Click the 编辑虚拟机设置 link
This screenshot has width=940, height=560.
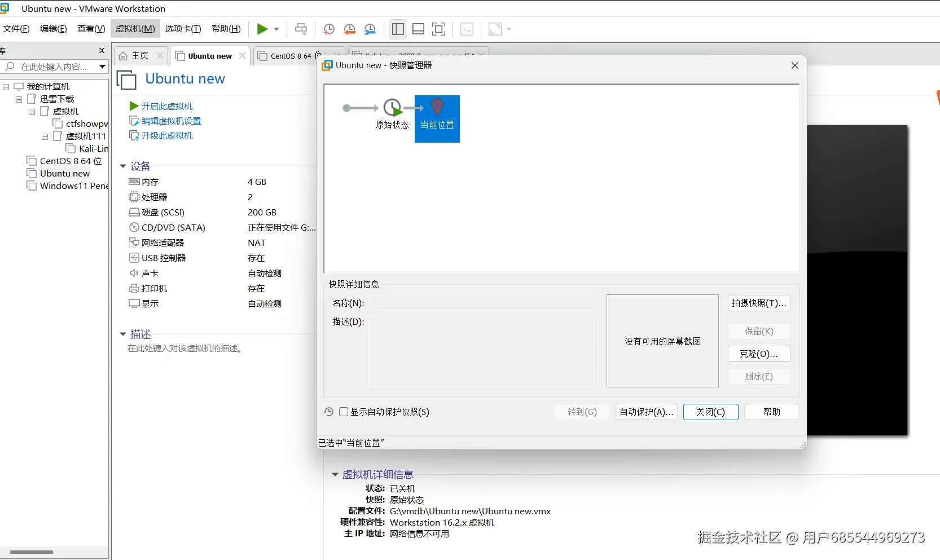170,121
